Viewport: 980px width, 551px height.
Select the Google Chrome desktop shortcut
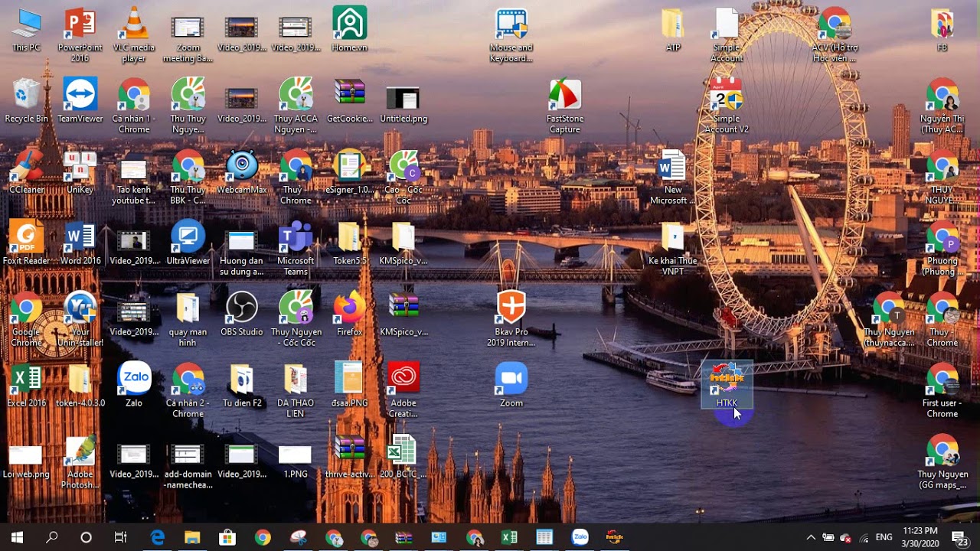pos(26,319)
